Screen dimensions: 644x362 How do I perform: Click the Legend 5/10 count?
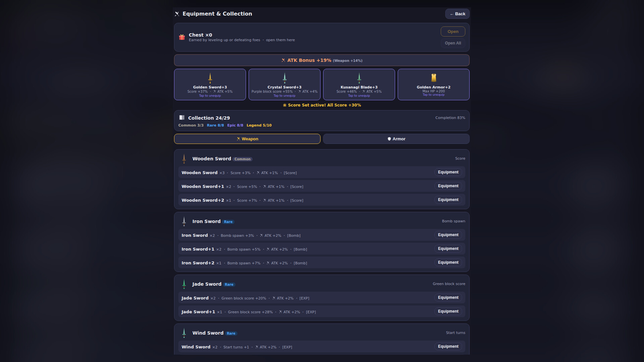click(x=259, y=125)
